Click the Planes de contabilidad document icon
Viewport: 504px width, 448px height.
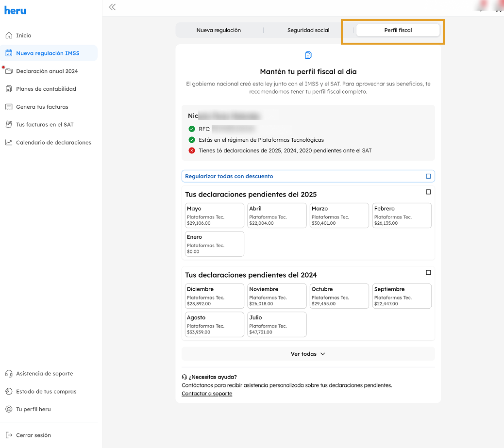tap(9, 89)
